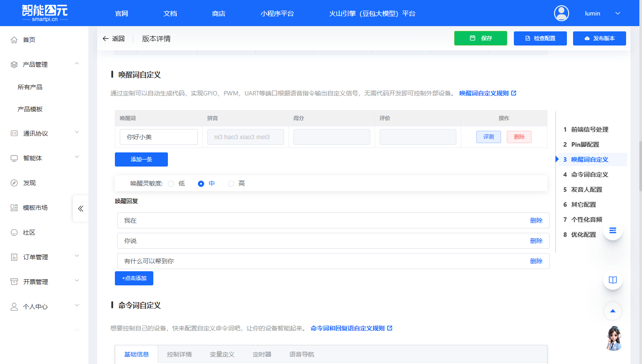642x364 pixels.
Task: Click the floating book documentation icon
Action: tap(612, 280)
